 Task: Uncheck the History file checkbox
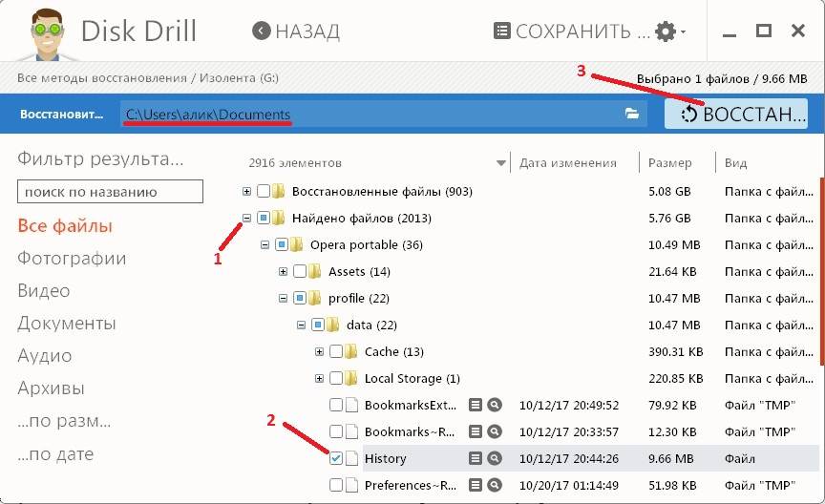pos(336,458)
